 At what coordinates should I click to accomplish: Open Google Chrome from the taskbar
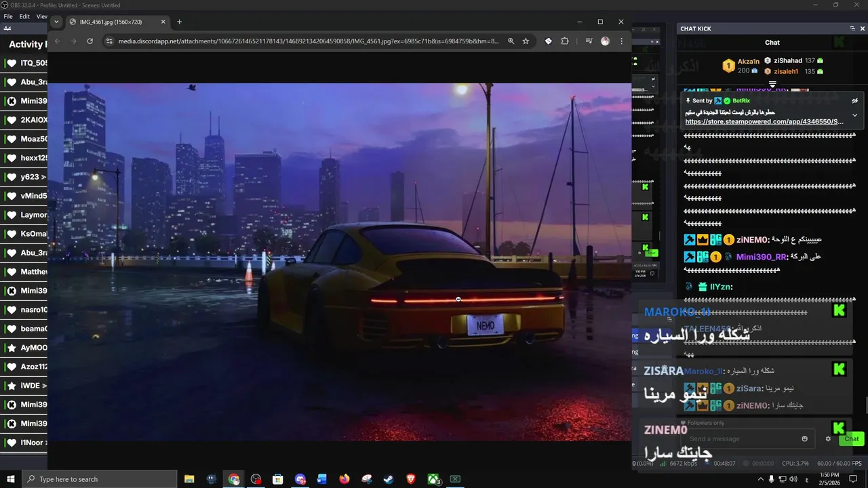pos(234,479)
